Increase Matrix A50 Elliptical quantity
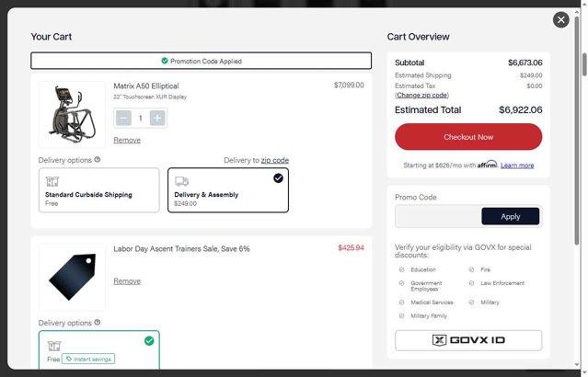The image size is (588, 377). coord(157,118)
